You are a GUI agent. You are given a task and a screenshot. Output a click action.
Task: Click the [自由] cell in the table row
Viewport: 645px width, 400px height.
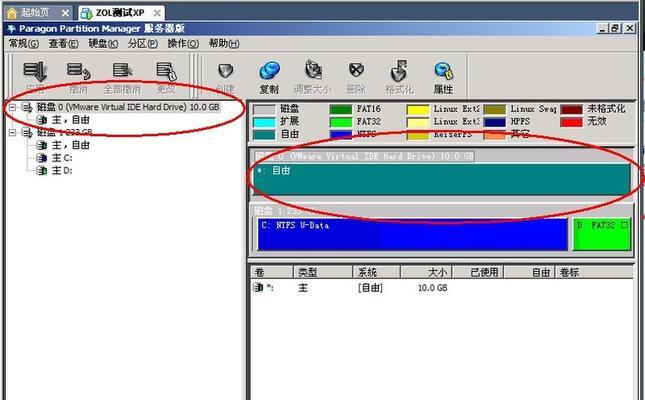370,288
